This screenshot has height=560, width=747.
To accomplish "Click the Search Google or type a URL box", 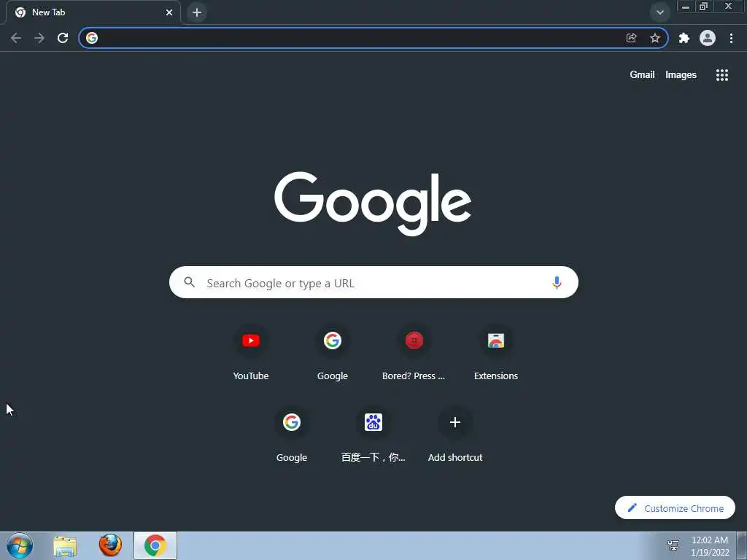I will 374,282.
